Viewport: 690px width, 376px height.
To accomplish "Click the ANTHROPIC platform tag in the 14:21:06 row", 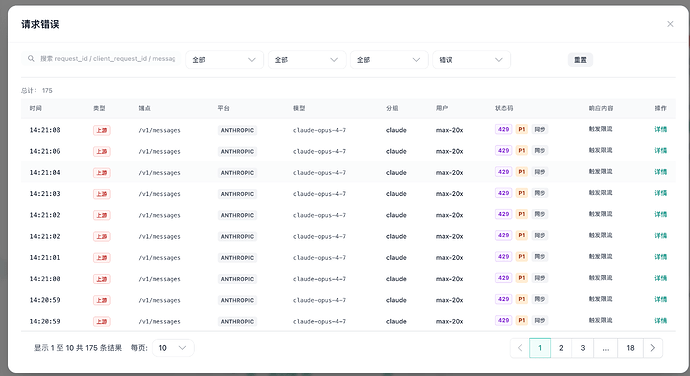I will (x=237, y=151).
